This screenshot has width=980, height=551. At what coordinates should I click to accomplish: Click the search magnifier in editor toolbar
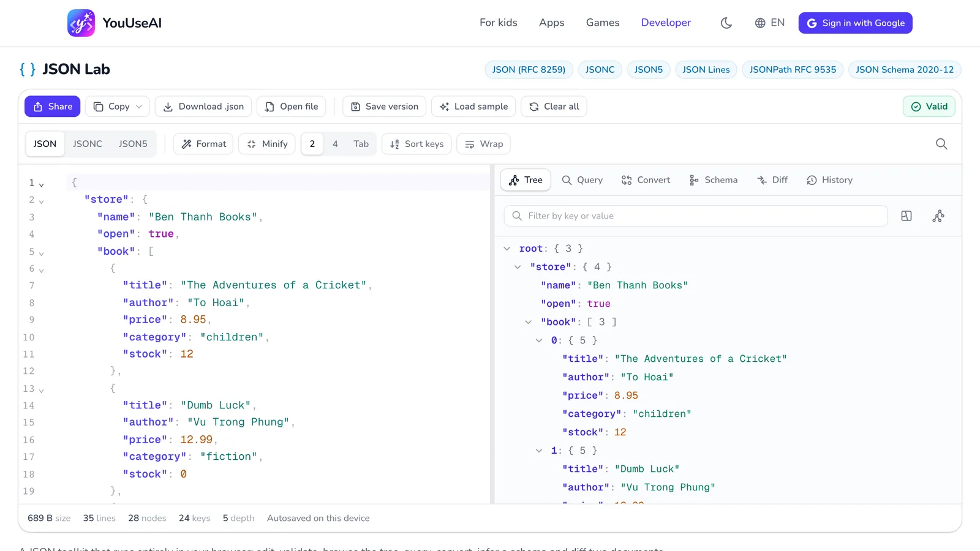coord(941,144)
